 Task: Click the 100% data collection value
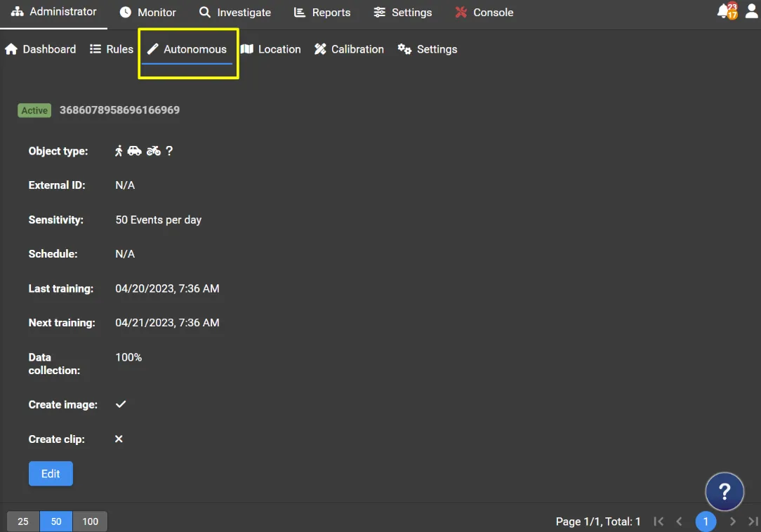tap(128, 357)
